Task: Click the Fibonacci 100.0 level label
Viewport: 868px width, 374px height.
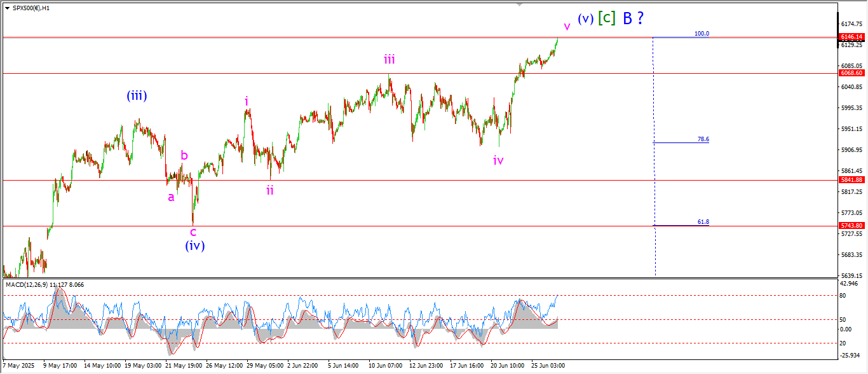Action: pos(702,34)
